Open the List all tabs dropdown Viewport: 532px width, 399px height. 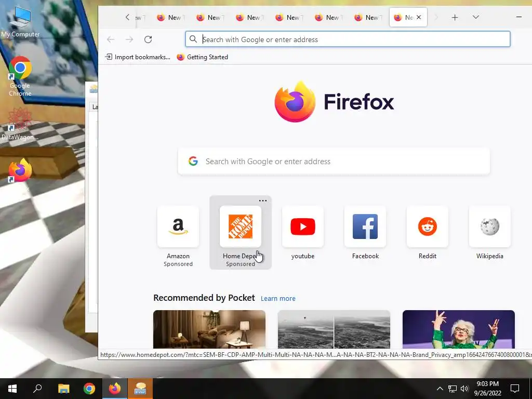(476, 17)
